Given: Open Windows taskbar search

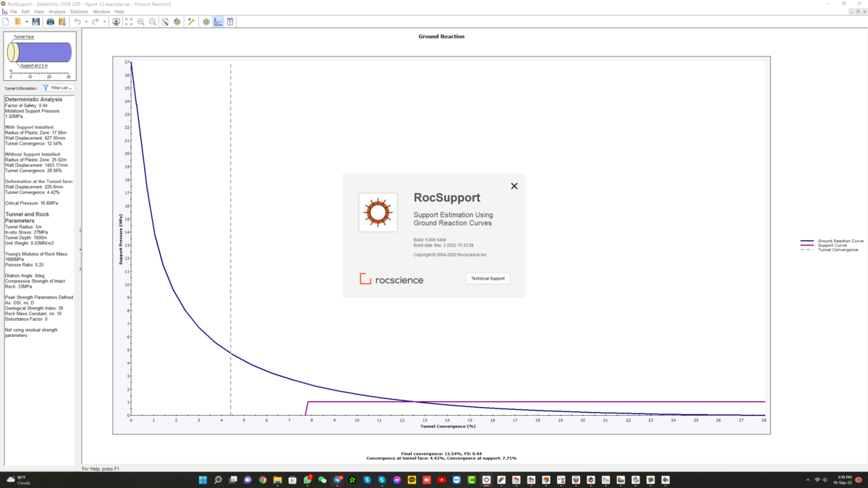Looking at the screenshot, I should 218,479.
